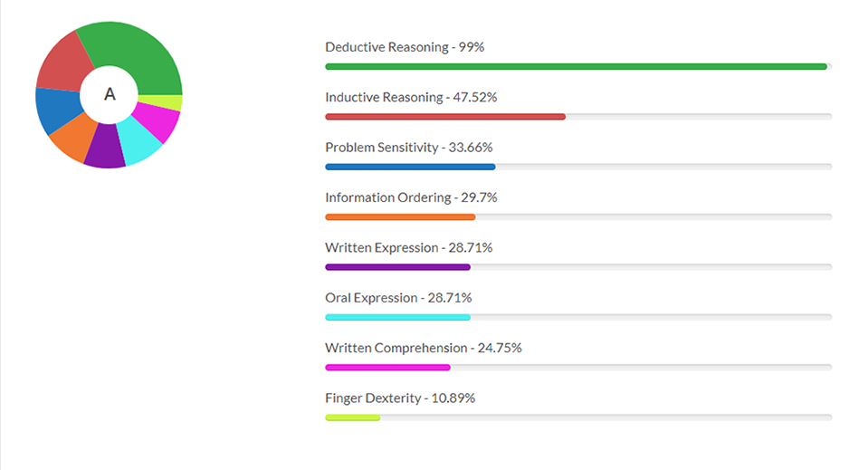Click the cyan Oral Expression progress bar

[x=397, y=317]
